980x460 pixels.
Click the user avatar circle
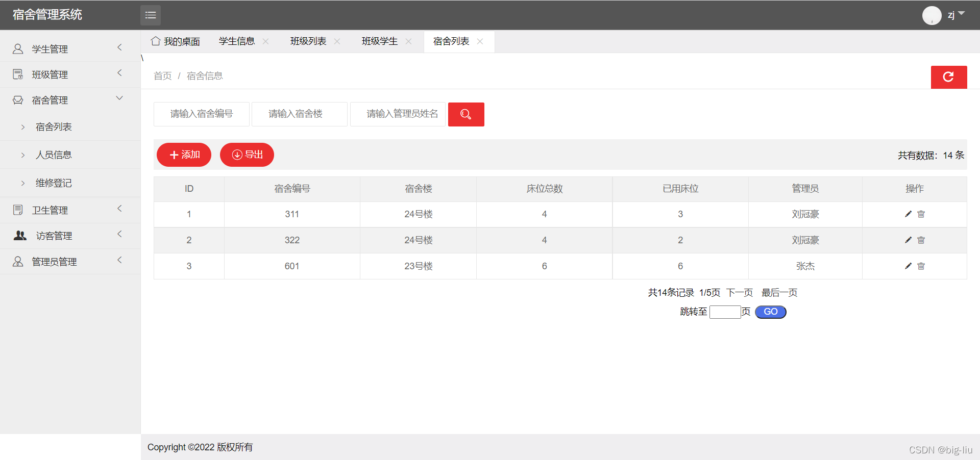click(x=932, y=15)
